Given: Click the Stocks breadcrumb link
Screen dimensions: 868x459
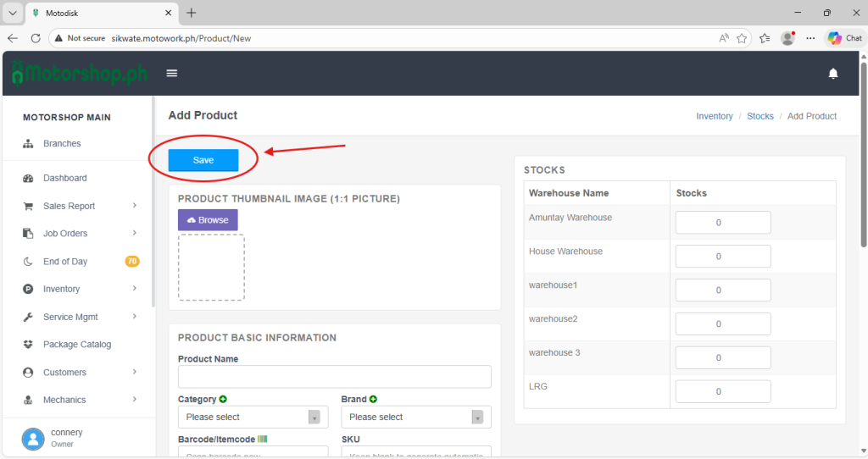Looking at the screenshot, I should (759, 116).
